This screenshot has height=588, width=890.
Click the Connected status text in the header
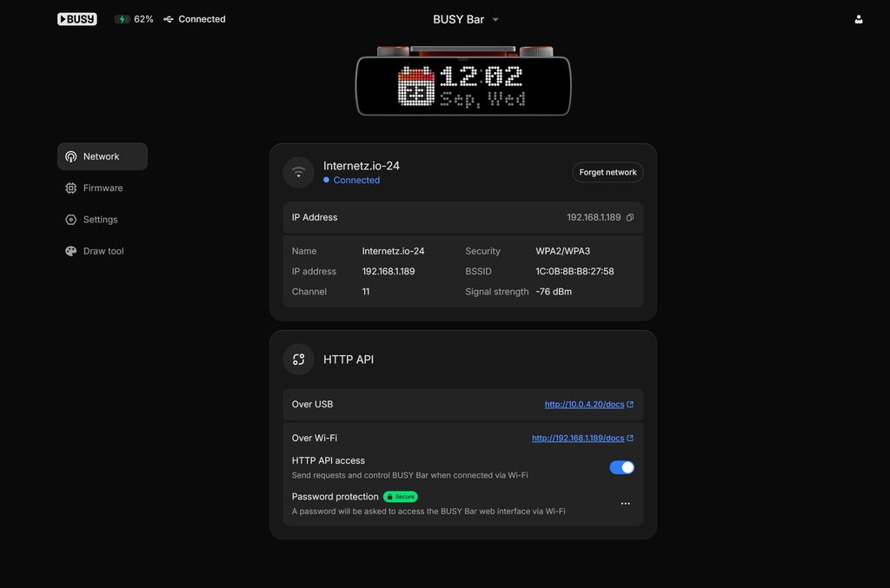[202, 19]
